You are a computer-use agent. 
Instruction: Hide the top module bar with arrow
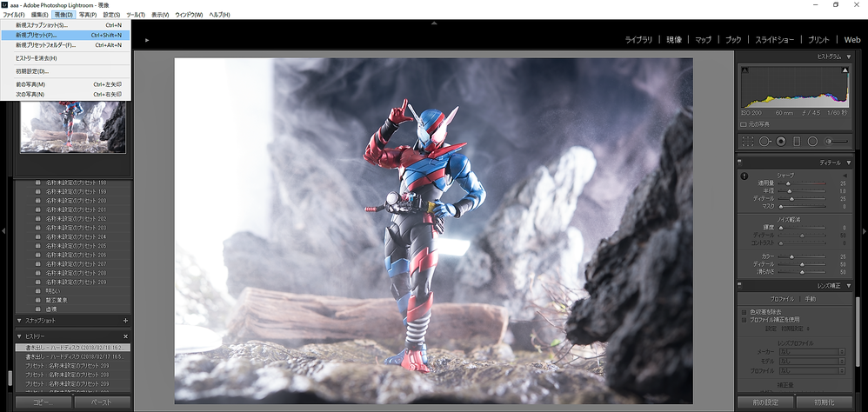tap(434, 23)
